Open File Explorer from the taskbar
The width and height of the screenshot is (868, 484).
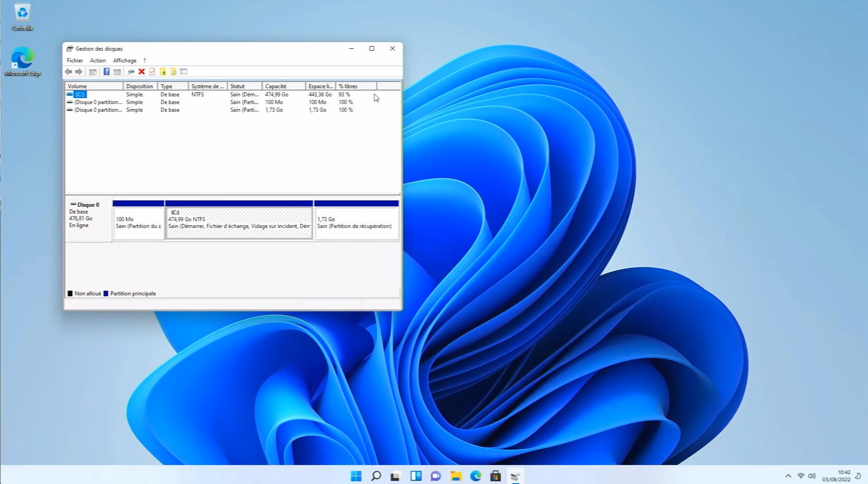456,476
